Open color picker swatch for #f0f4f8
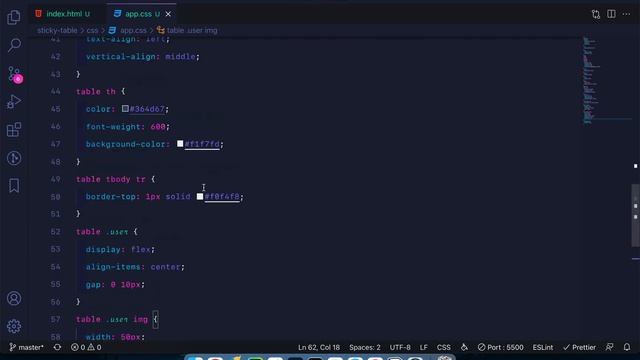The width and height of the screenshot is (640, 360). (200, 196)
